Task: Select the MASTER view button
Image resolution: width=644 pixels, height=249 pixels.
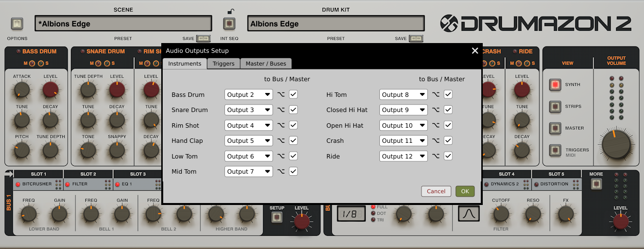Action: [x=555, y=128]
